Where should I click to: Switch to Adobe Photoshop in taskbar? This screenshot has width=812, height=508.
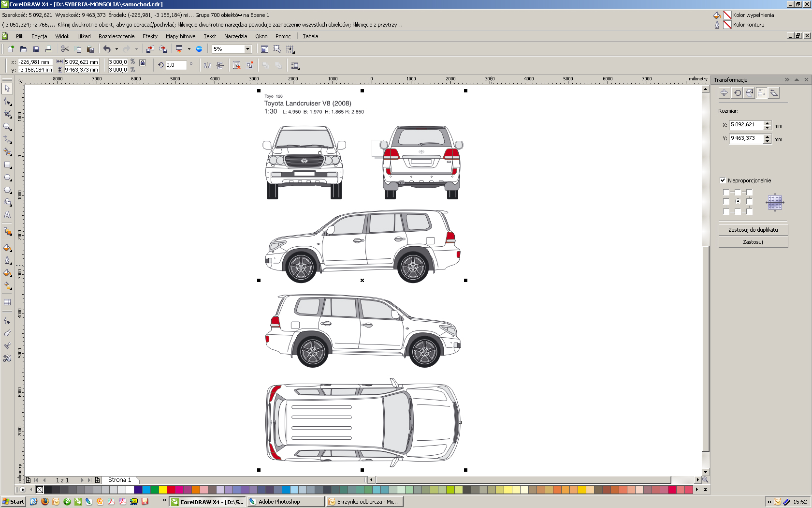point(286,502)
